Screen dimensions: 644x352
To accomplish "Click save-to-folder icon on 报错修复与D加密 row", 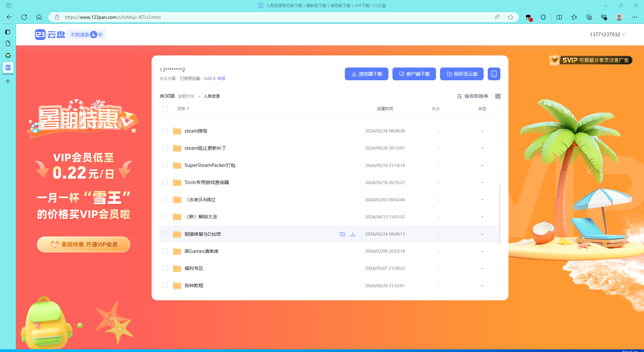I will click(x=342, y=234).
